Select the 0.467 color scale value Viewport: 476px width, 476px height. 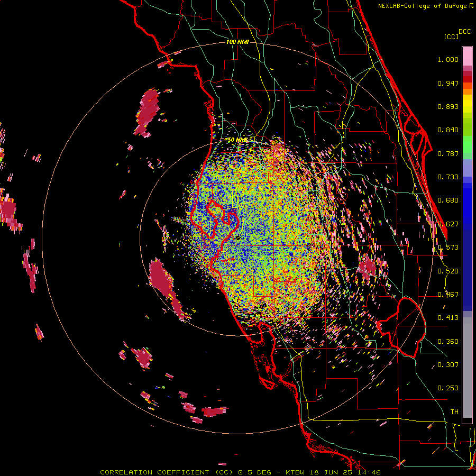pyautogui.click(x=448, y=295)
